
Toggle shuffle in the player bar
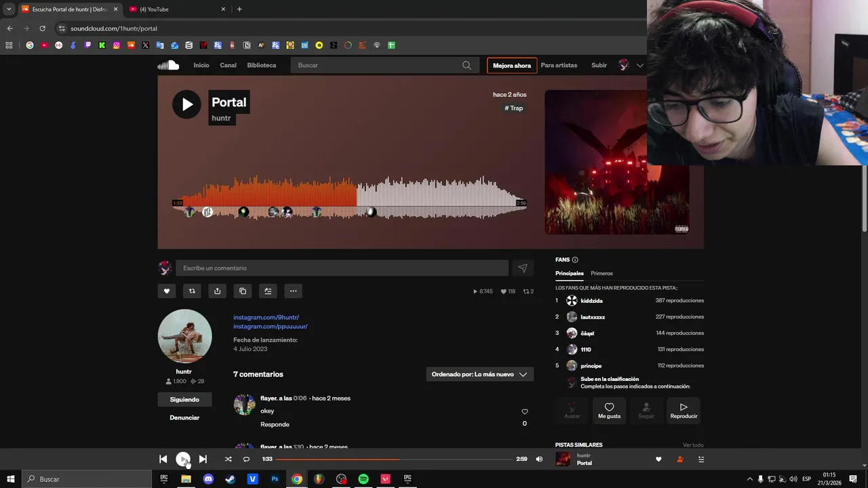click(228, 459)
